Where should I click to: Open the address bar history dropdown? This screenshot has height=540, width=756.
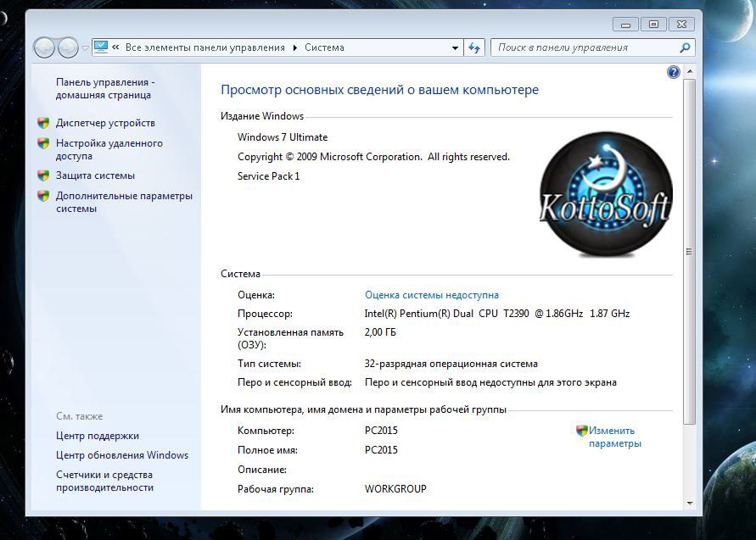pos(455,47)
